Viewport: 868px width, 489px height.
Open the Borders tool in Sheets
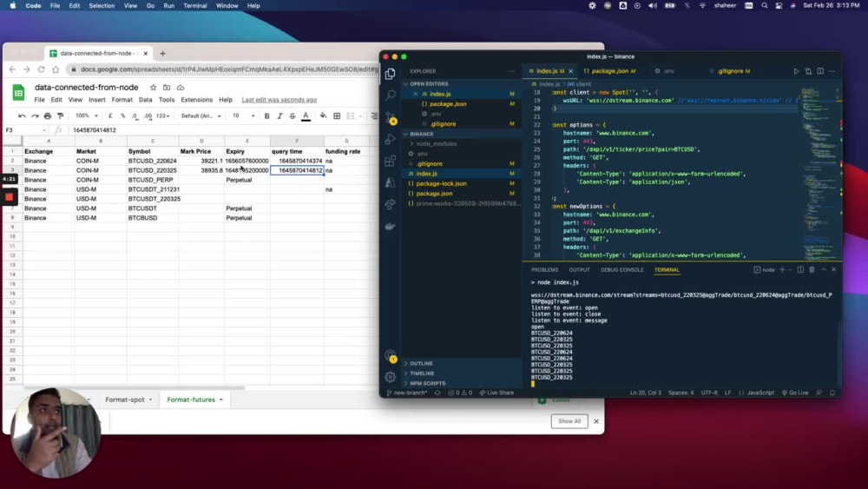tap(337, 116)
